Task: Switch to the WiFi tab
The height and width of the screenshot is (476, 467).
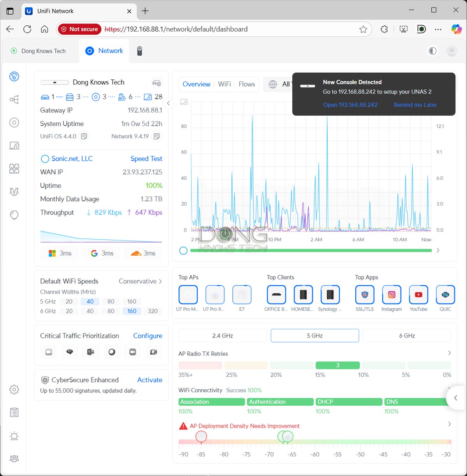Action: [x=225, y=84]
